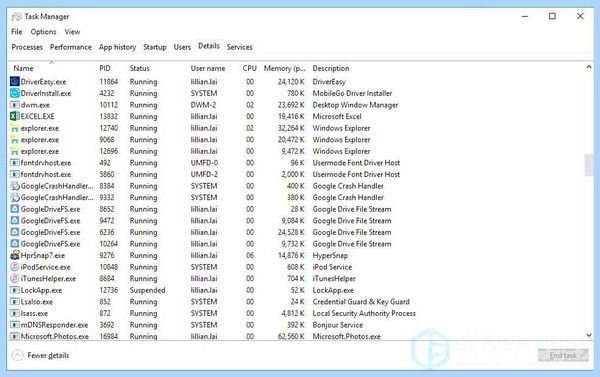600x377 pixels.
Task: Select the DriverEasy.exe process icon
Action: 15,82
